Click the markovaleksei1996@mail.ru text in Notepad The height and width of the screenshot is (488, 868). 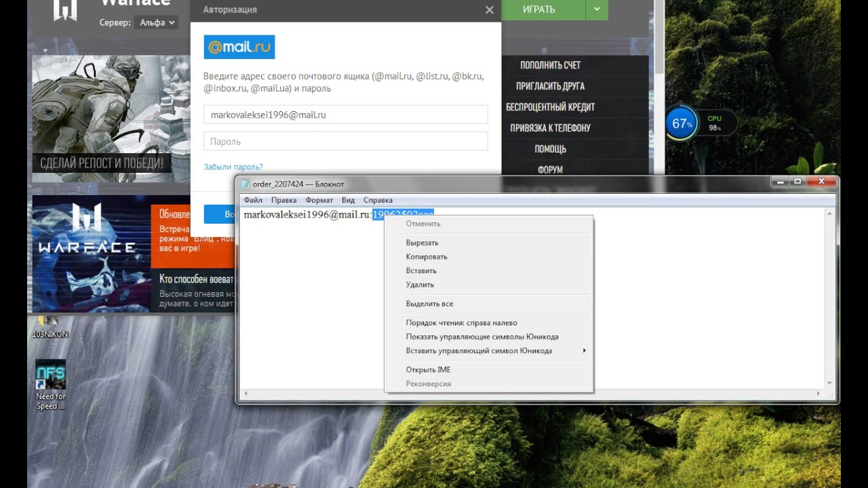click(307, 214)
